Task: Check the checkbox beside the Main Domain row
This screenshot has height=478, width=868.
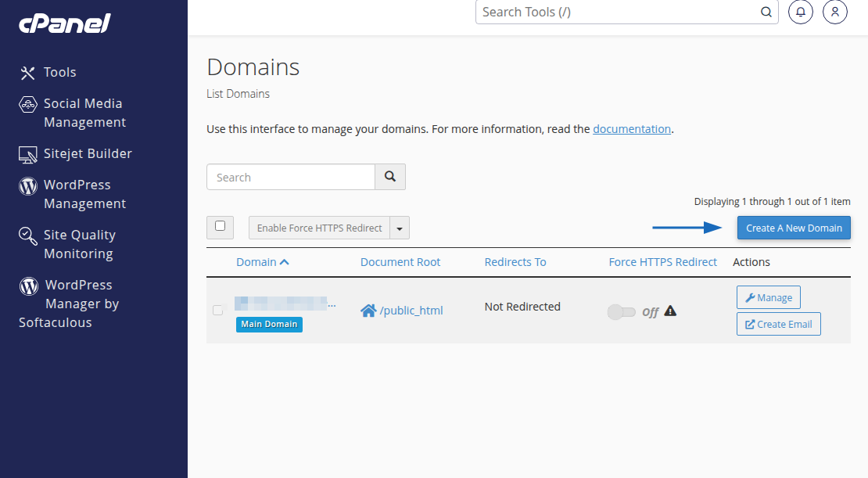Action: click(x=217, y=310)
